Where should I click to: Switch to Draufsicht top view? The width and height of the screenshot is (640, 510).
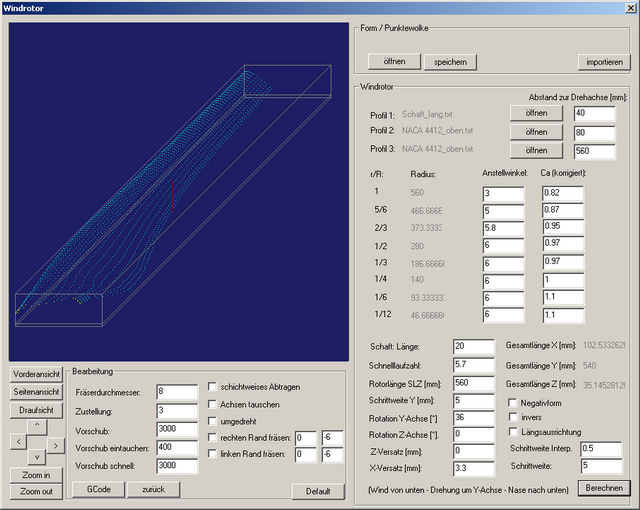coord(35,409)
